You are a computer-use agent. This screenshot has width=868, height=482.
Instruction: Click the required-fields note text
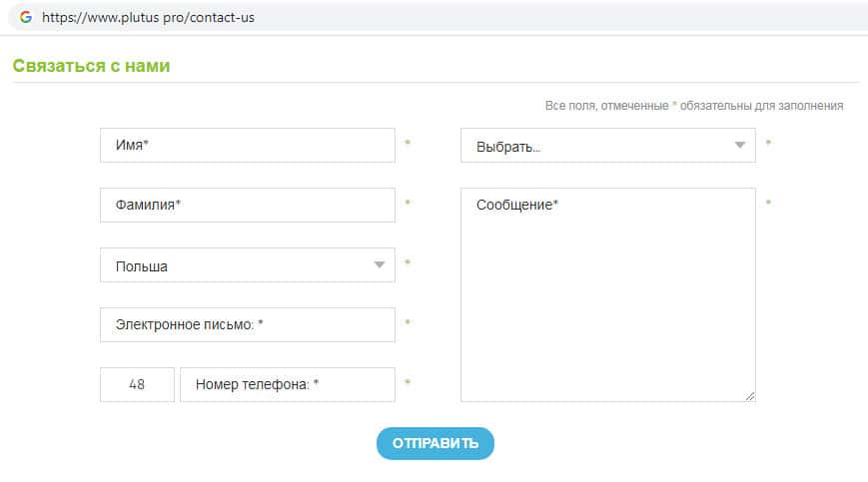(x=693, y=105)
